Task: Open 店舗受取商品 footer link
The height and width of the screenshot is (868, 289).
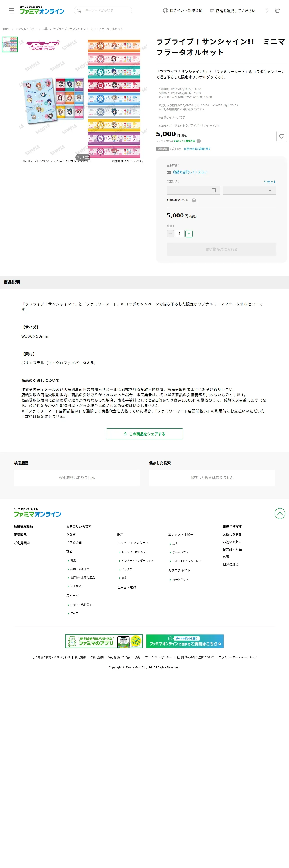Action: [24, 526]
